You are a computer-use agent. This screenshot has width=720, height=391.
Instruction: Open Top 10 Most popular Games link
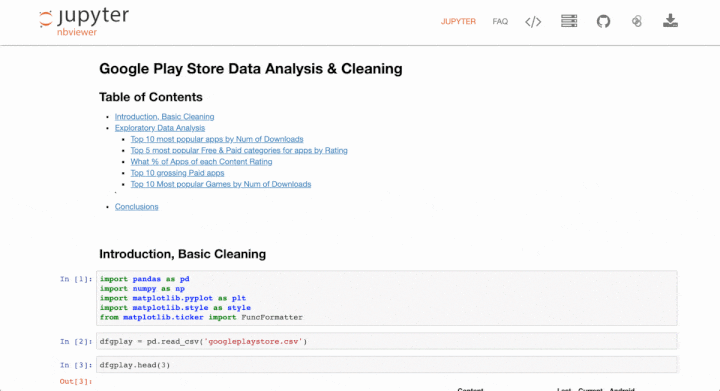click(x=221, y=184)
